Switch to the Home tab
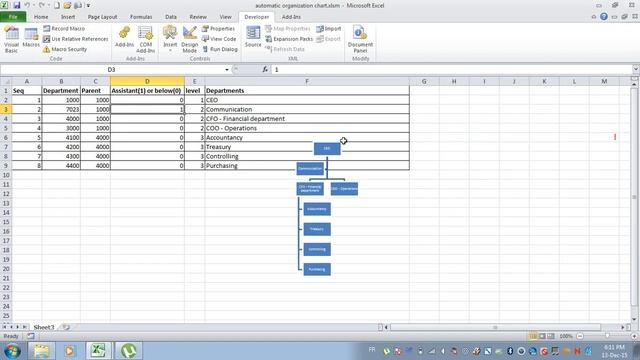 pyautogui.click(x=41, y=17)
